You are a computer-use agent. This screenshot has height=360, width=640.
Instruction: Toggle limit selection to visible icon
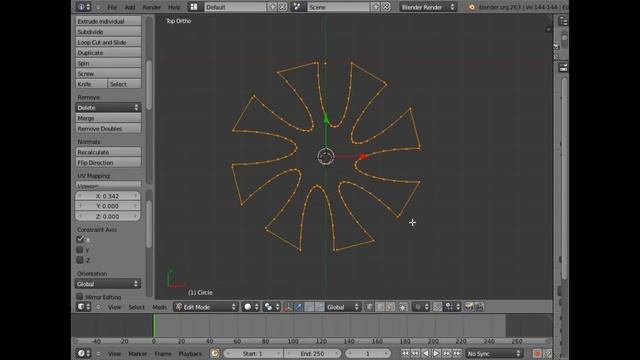(x=403, y=307)
